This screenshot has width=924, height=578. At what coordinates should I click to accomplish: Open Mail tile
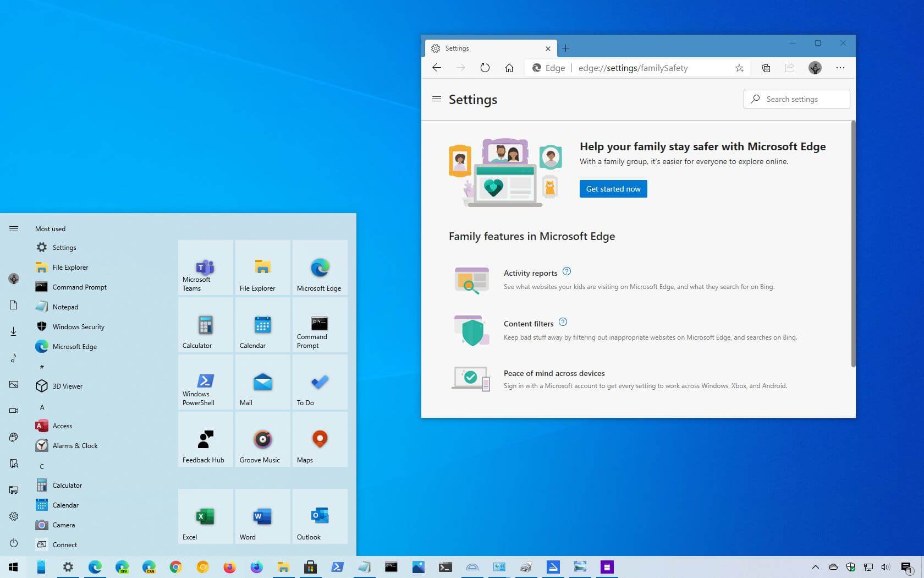pyautogui.click(x=263, y=382)
